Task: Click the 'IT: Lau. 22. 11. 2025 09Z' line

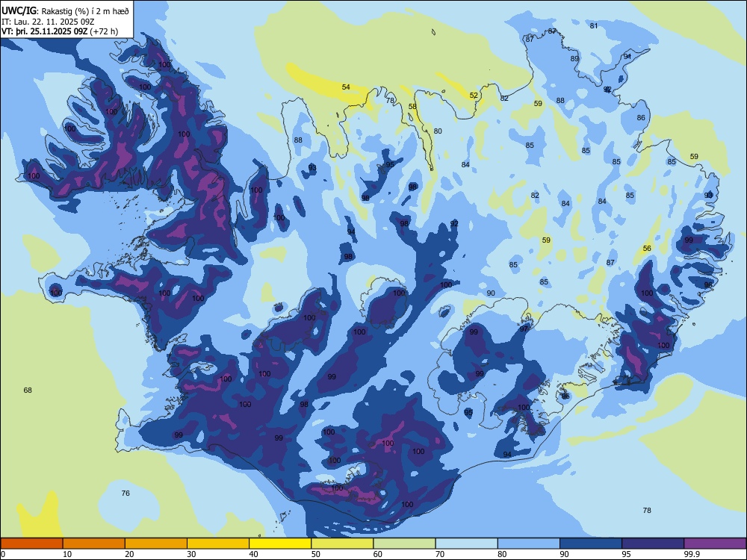Action: click(48, 22)
